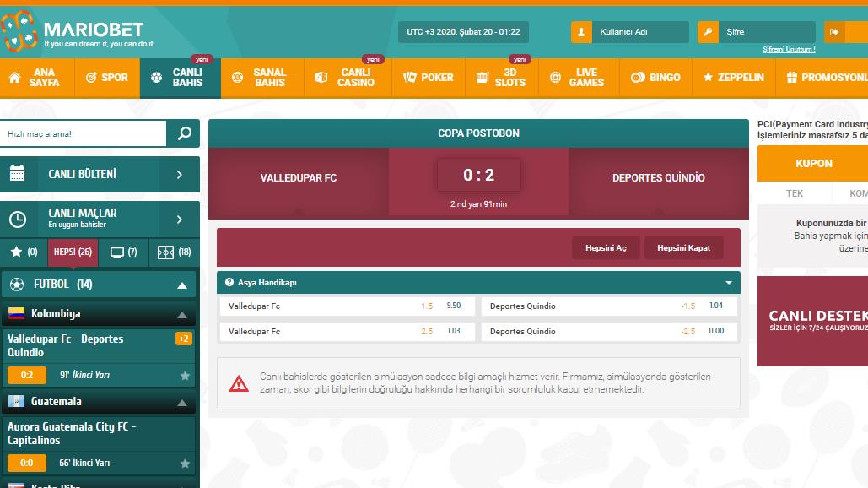The image size is (868, 488).
Task: Collapse Asya Handikapı dropdown arrow
Action: click(x=729, y=283)
